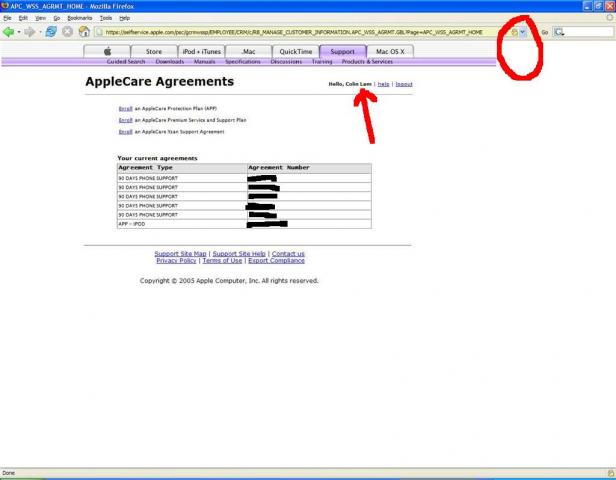
Task: Open the Discussions subnav link
Action: point(286,62)
